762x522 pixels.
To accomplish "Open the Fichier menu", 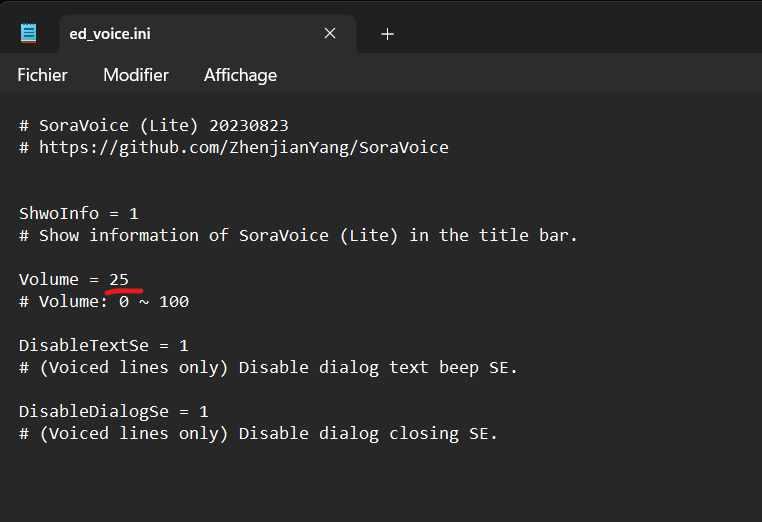I will (42, 75).
